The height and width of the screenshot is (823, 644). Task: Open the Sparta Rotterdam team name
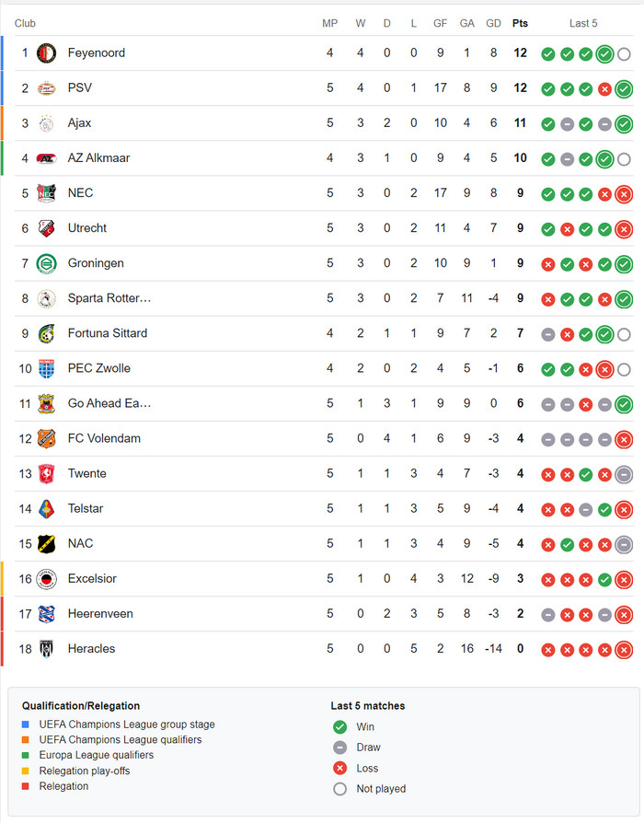109,298
